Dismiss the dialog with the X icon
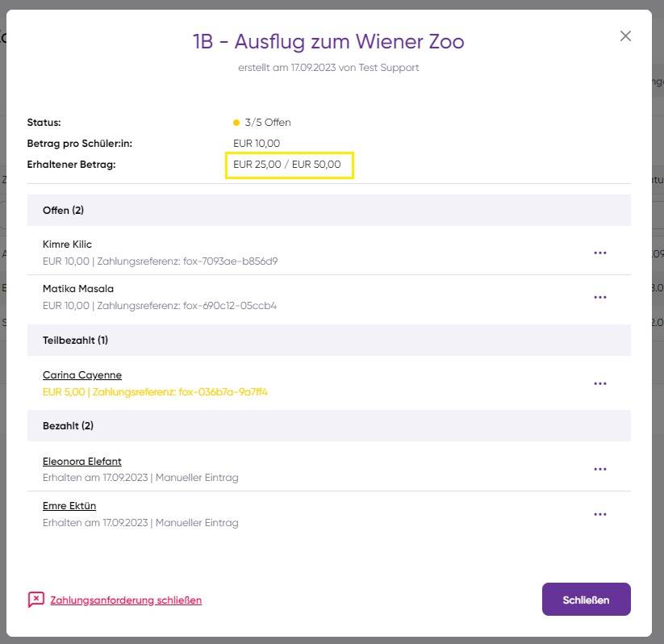The width and height of the screenshot is (664, 644). [625, 36]
